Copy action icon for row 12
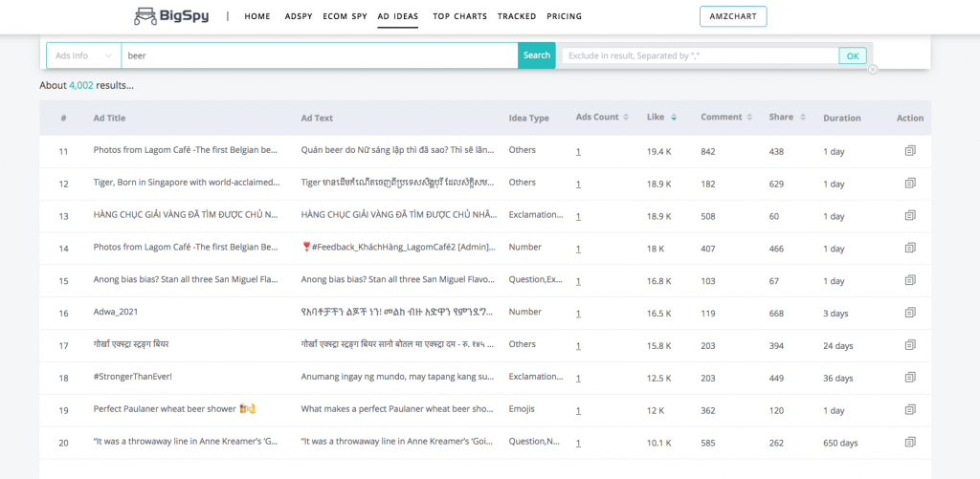 coord(910,183)
